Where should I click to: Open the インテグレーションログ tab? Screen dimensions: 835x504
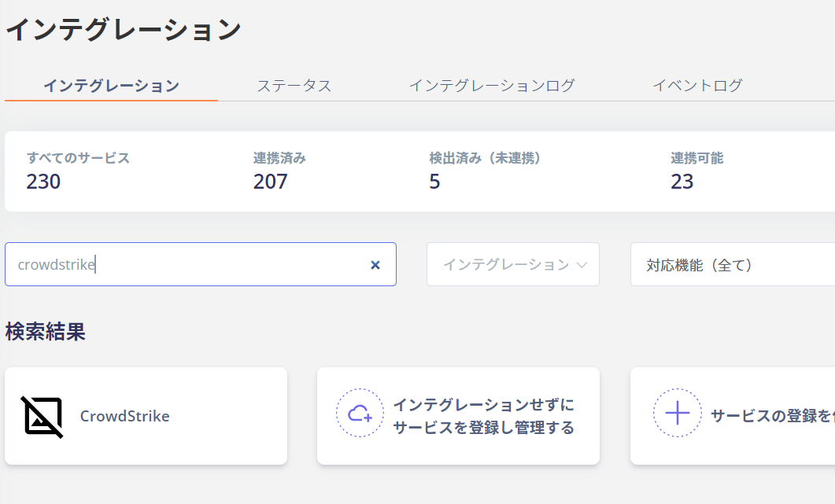(492, 86)
